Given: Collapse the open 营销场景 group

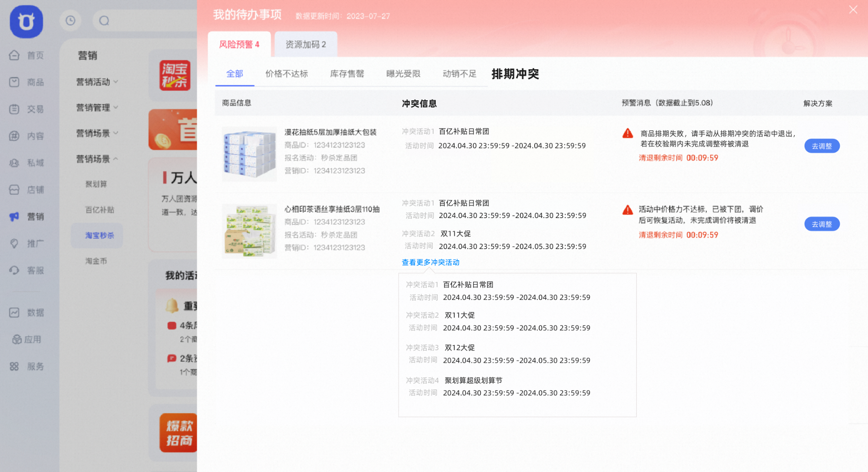Looking at the screenshot, I should 97,159.
